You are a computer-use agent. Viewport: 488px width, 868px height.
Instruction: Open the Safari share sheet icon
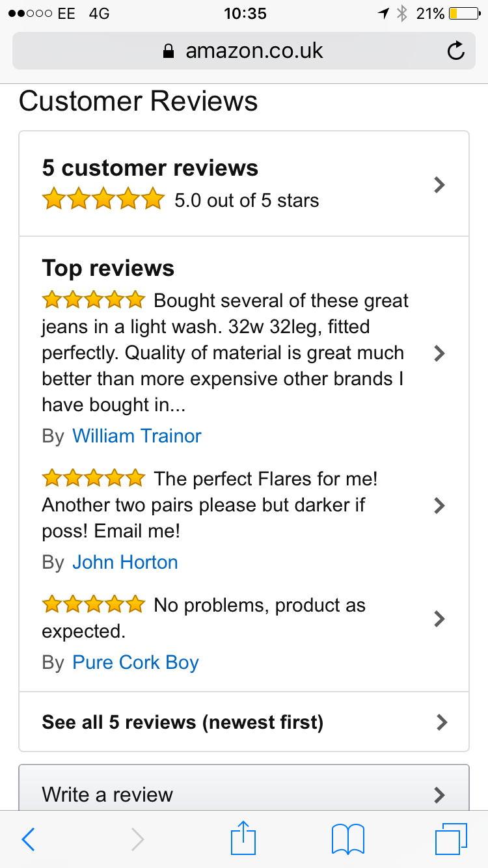click(243, 838)
